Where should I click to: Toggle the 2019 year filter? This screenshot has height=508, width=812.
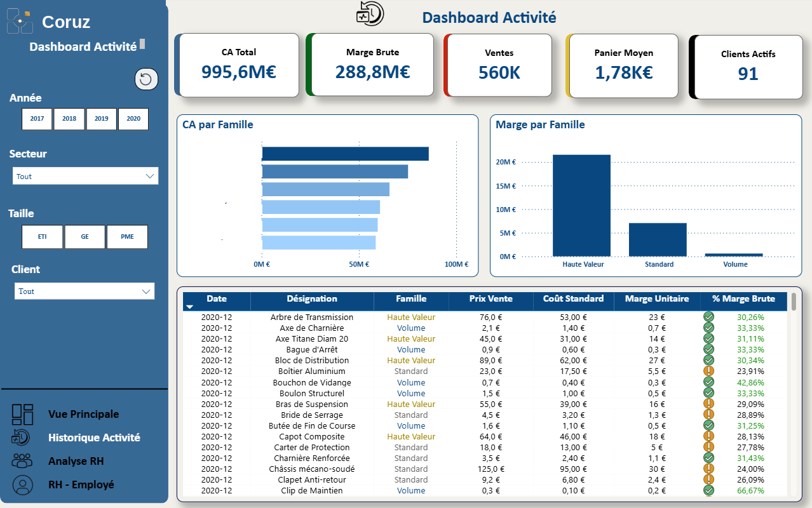(102, 119)
